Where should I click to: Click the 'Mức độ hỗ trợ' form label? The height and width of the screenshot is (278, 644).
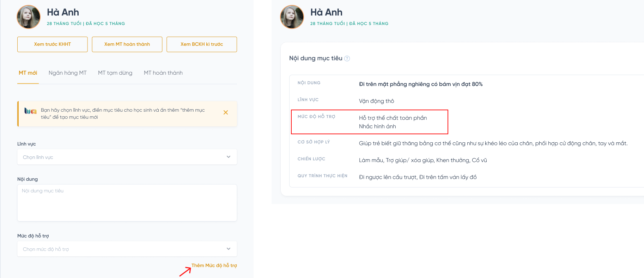pos(33,236)
